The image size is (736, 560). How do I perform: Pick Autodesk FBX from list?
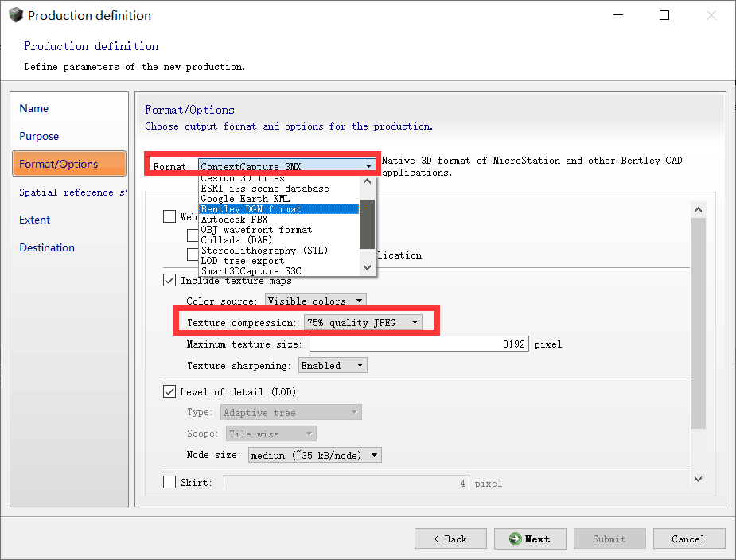click(x=278, y=220)
